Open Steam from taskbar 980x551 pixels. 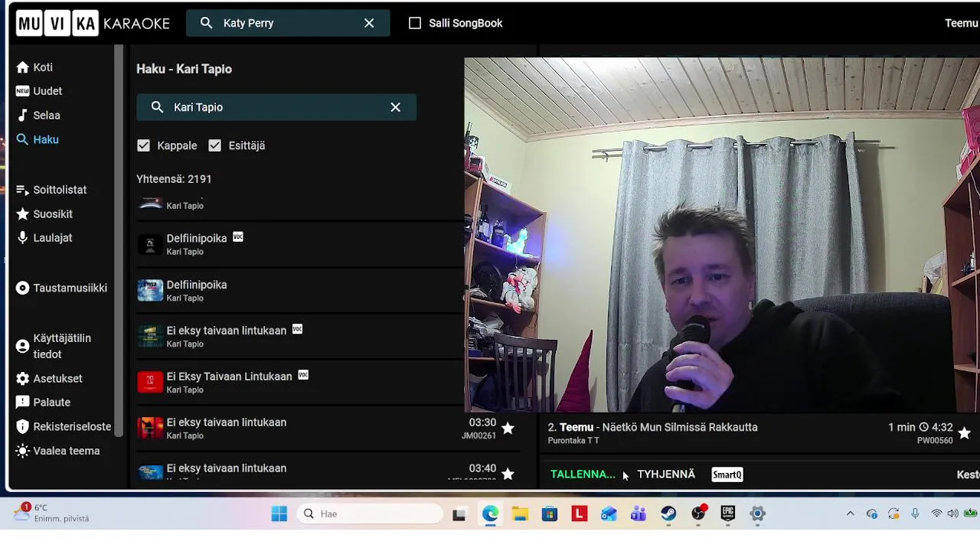(668, 514)
